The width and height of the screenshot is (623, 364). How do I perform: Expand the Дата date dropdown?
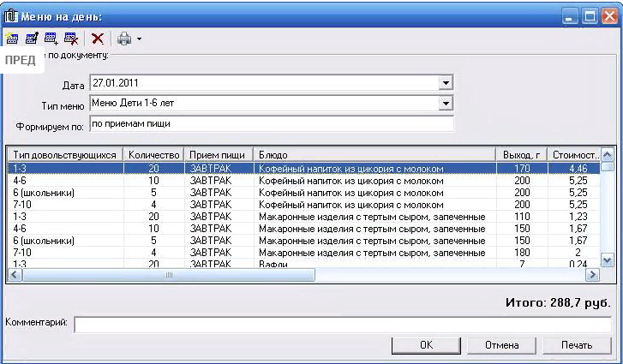[445, 83]
